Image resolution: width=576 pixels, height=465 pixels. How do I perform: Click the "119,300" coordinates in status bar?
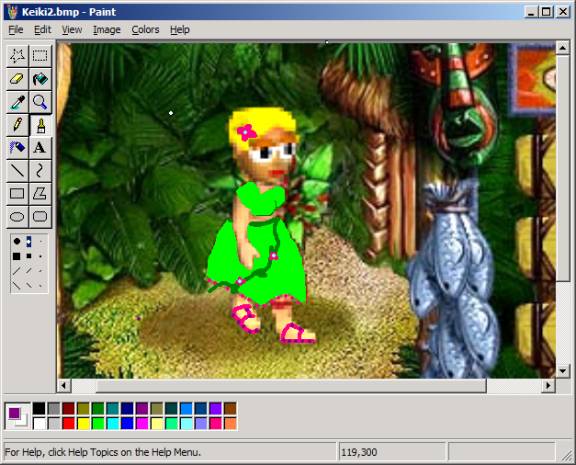(359, 452)
